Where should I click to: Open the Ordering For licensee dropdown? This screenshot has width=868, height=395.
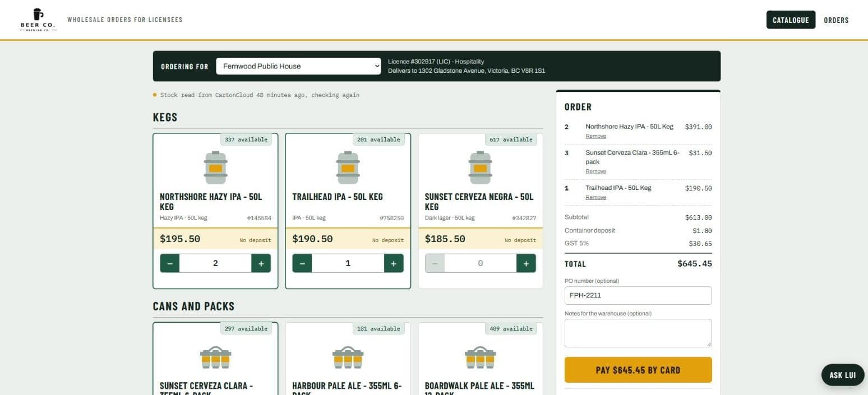point(299,66)
